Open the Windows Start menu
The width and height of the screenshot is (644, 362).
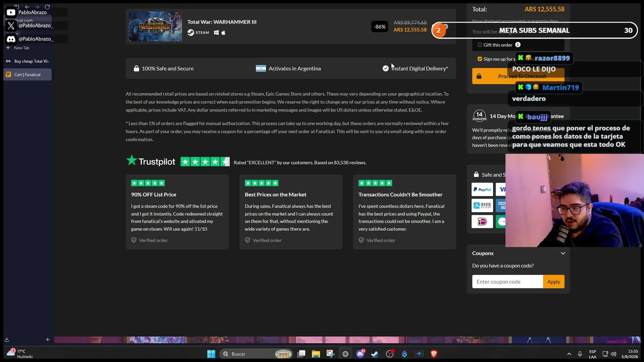pyautogui.click(x=211, y=354)
